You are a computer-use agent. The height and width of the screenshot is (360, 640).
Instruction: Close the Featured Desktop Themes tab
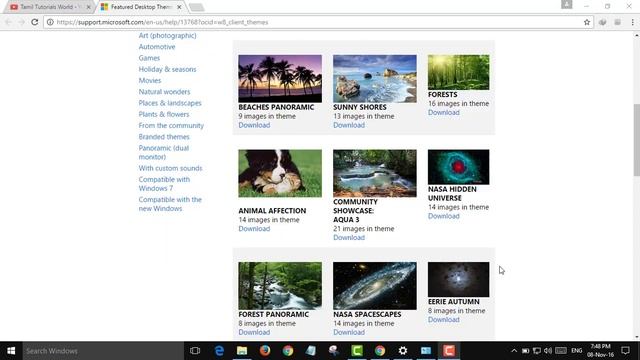pyautogui.click(x=179, y=7)
